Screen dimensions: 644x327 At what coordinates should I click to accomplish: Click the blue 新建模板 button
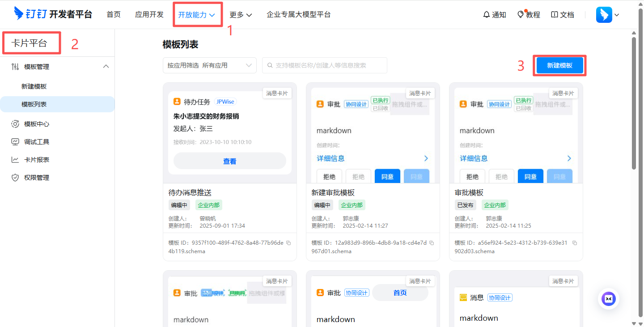[559, 65]
